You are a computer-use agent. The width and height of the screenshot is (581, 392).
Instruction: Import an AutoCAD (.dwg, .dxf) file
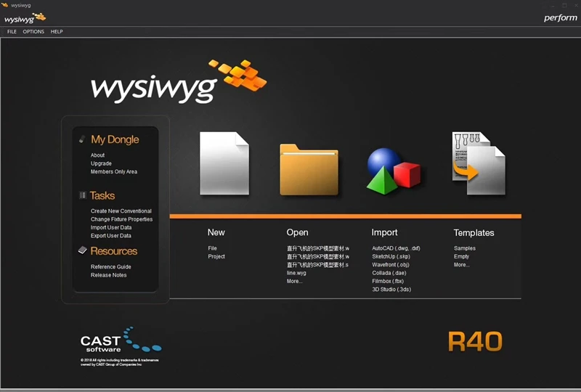pyautogui.click(x=396, y=248)
